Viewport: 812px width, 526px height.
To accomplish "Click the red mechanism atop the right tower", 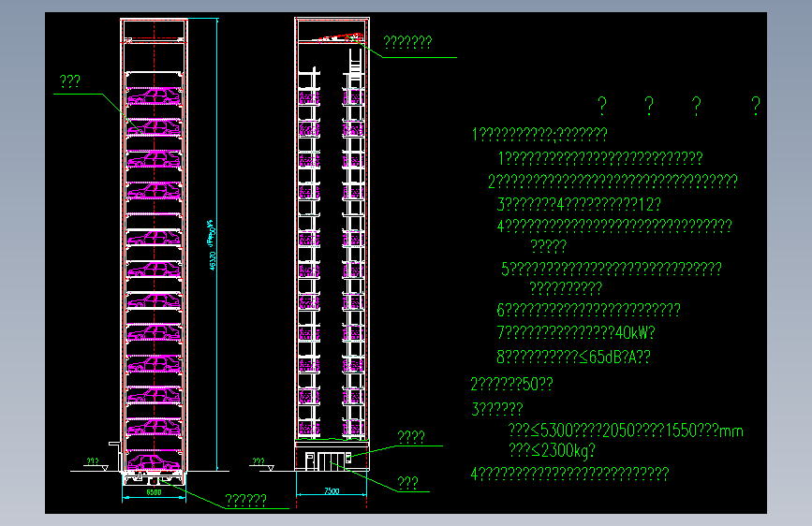I will click(339, 38).
